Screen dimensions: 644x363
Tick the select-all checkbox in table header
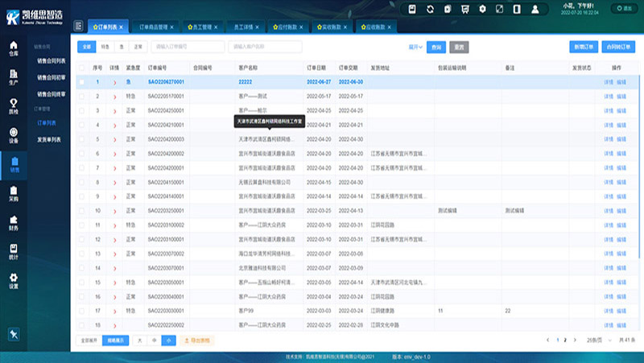[x=82, y=68]
